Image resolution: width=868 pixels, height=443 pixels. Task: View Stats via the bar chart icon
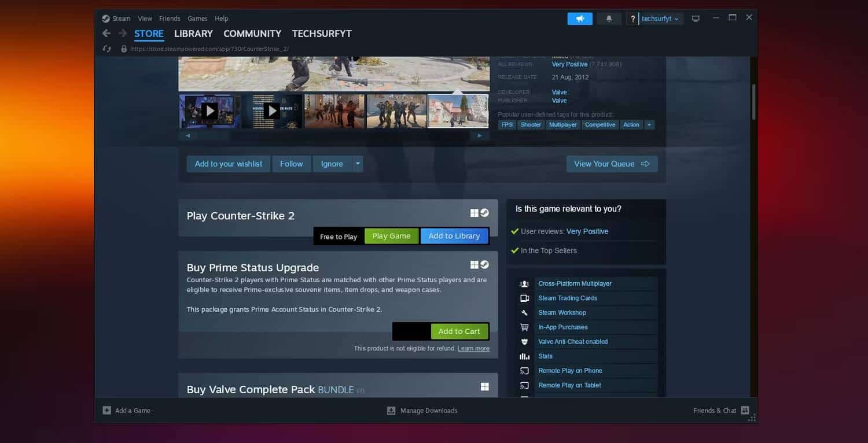525,356
